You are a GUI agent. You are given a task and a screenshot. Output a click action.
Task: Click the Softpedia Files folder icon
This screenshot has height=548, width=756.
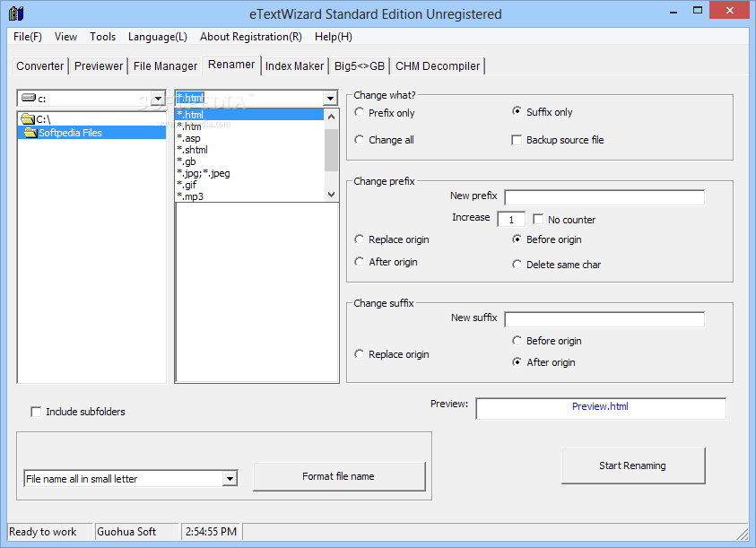(30, 132)
